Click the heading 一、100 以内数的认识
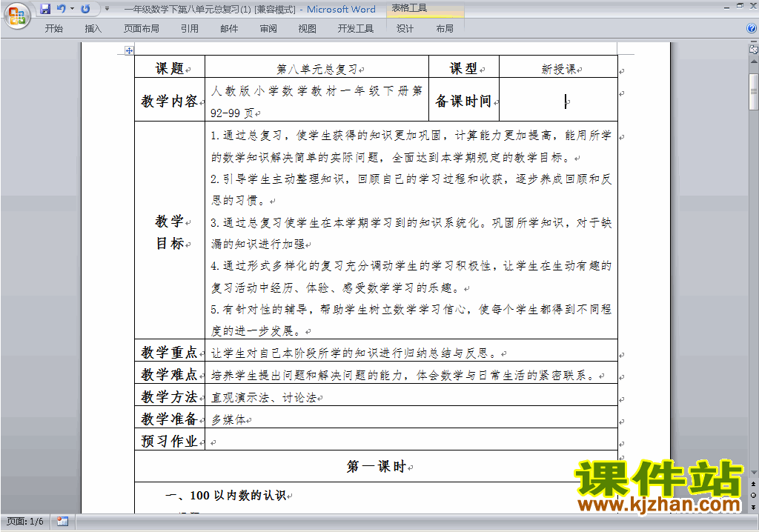 225,495
